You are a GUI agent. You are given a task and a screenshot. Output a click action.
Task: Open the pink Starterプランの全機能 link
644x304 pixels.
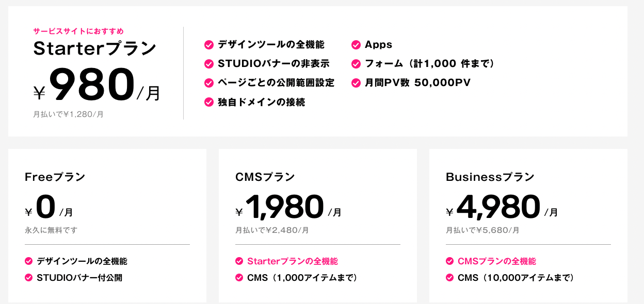(x=293, y=261)
